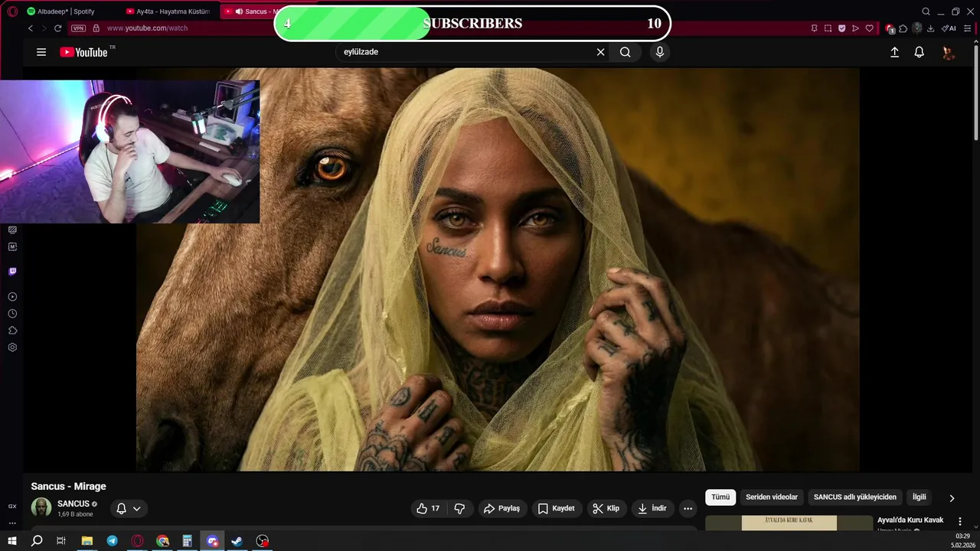This screenshot has height=551, width=980.
Task: Open the SANCUS channel name link
Action: 73,504
